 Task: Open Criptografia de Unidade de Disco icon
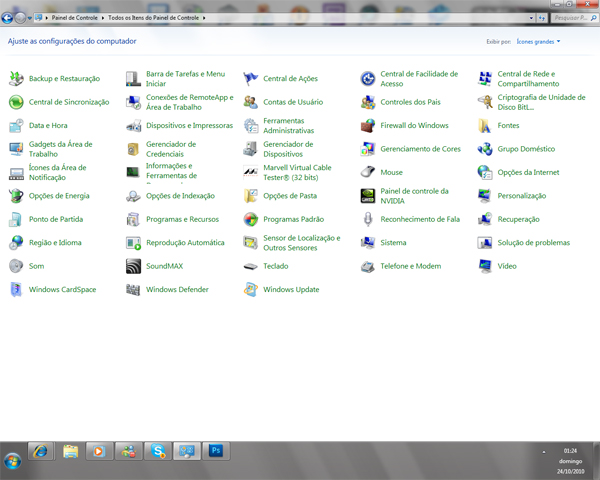(485, 102)
